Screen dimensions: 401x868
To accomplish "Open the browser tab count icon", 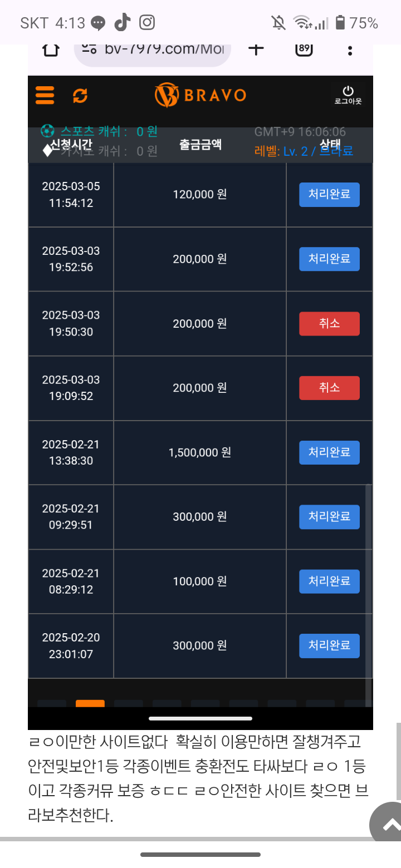I will click(x=304, y=49).
